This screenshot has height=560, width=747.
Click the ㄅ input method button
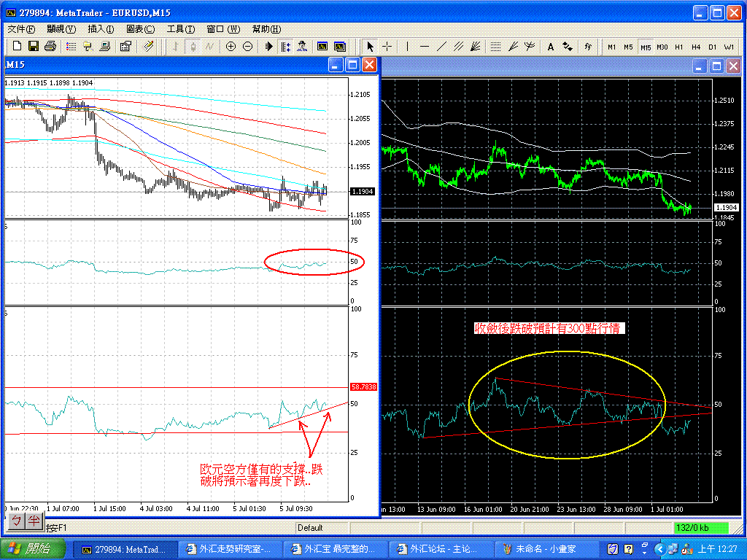pyautogui.click(x=16, y=520)
